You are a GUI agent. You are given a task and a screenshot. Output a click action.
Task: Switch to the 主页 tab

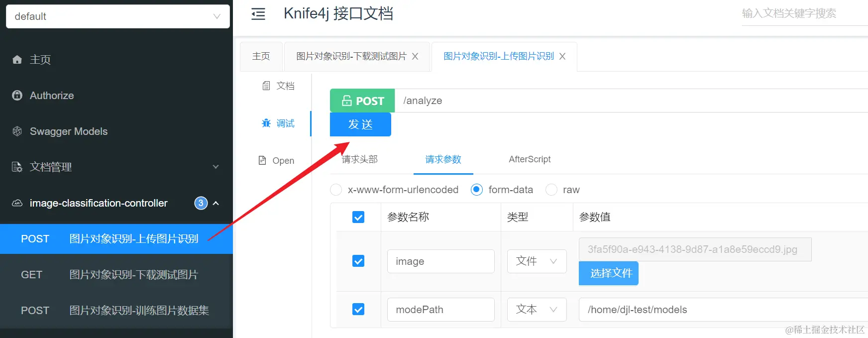(x=261, y=57)
